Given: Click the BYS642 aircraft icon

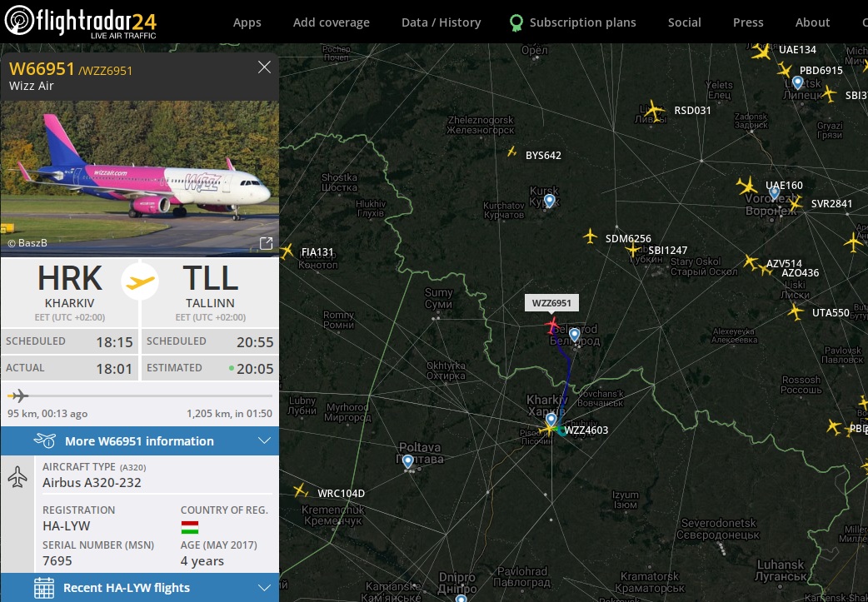Looking at the screenshot, I should (x=512, y=151).
